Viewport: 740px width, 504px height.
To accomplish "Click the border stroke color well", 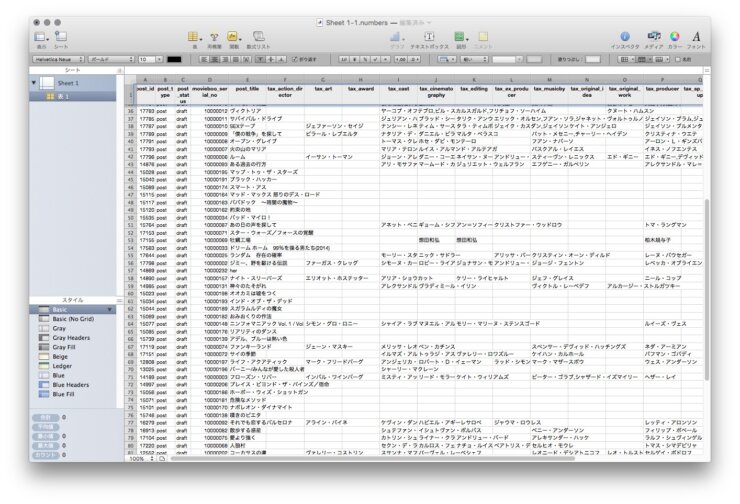I will click(534, 59).
